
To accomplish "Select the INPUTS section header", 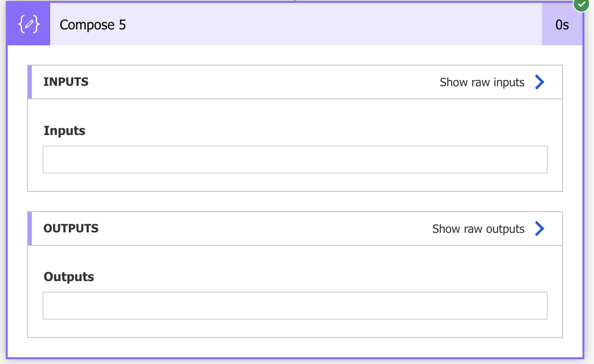I will (295, 82).
